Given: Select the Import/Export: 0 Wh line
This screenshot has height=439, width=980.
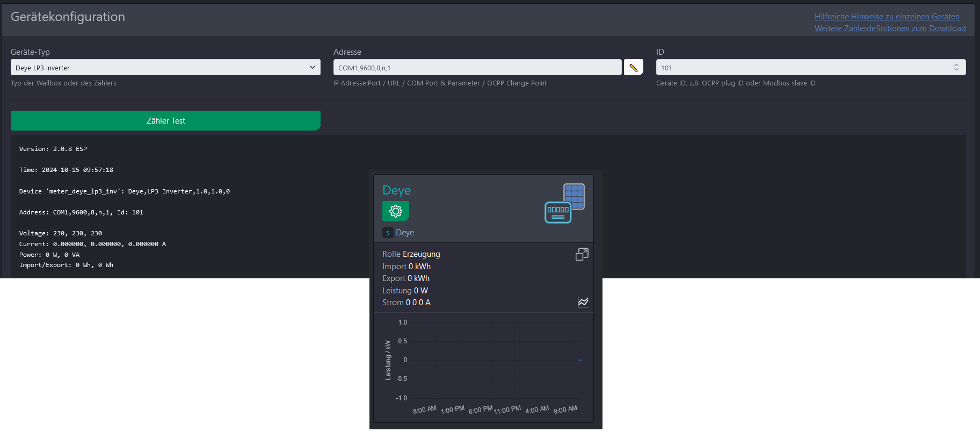Looking at the screenshot, I should 66,265.
